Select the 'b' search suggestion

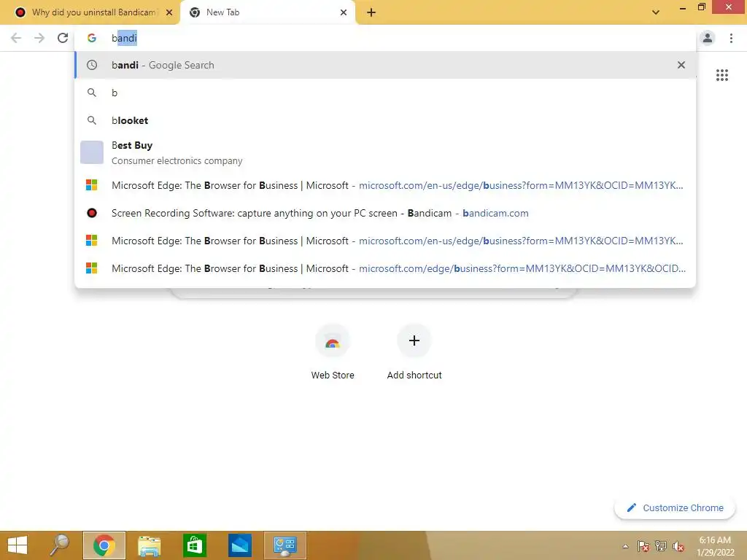tap(385, 93)
